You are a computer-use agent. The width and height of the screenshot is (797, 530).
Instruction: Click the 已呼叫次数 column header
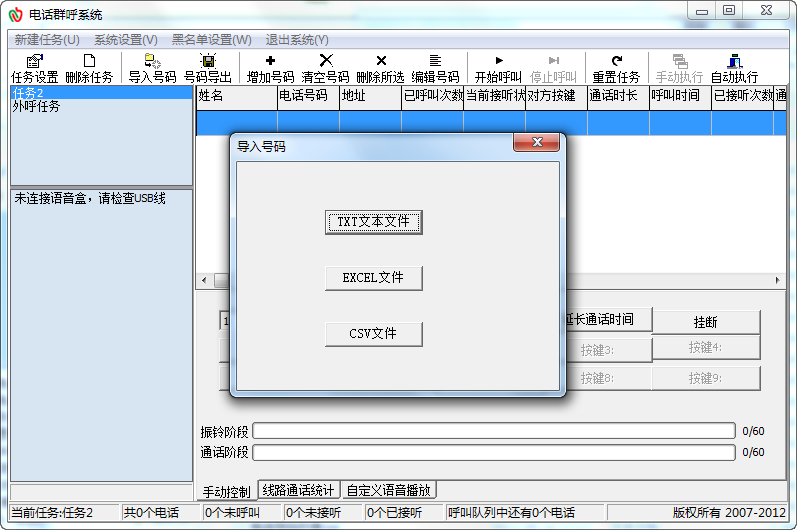[432, 97]
